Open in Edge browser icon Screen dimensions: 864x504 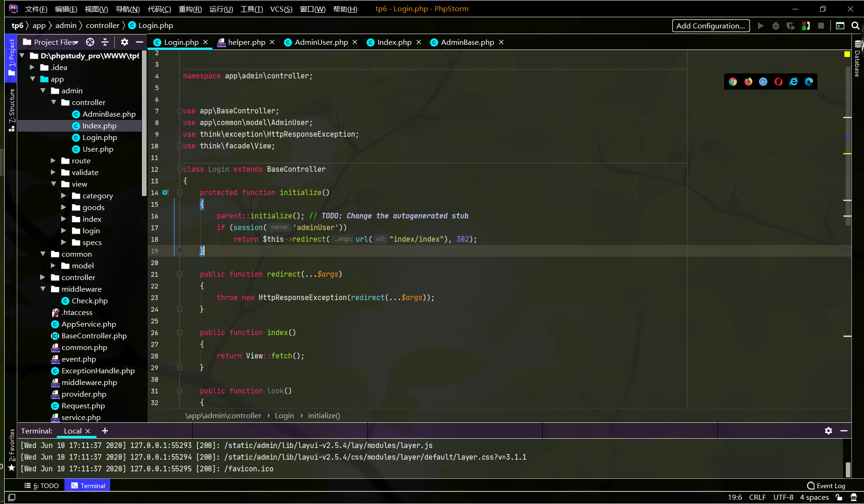[x=809, y=82]
